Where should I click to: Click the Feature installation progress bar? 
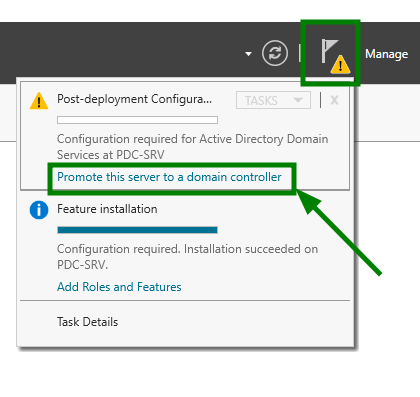[137, 230]
